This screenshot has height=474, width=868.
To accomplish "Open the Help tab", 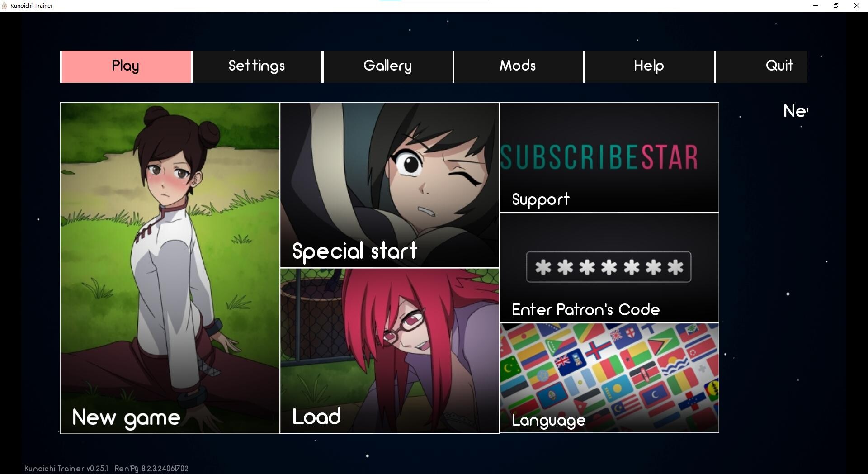I will click(649, 66).
